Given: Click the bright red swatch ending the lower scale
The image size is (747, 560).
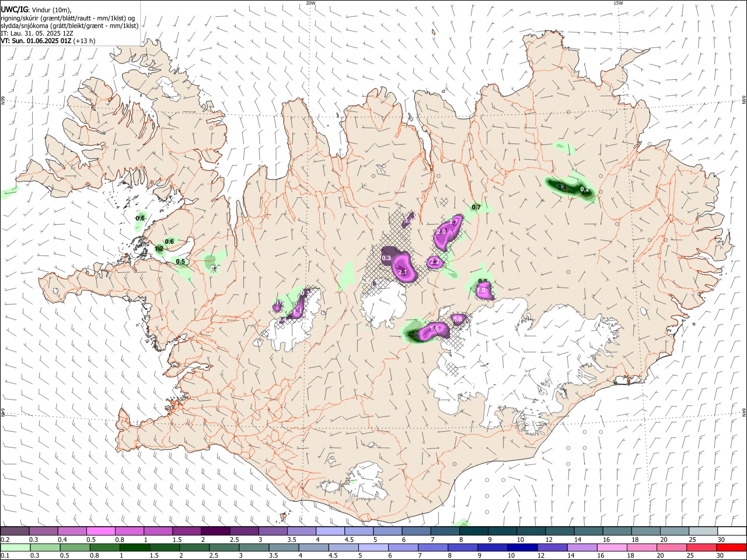Looking at the screenshot, I should pos(731,547).
